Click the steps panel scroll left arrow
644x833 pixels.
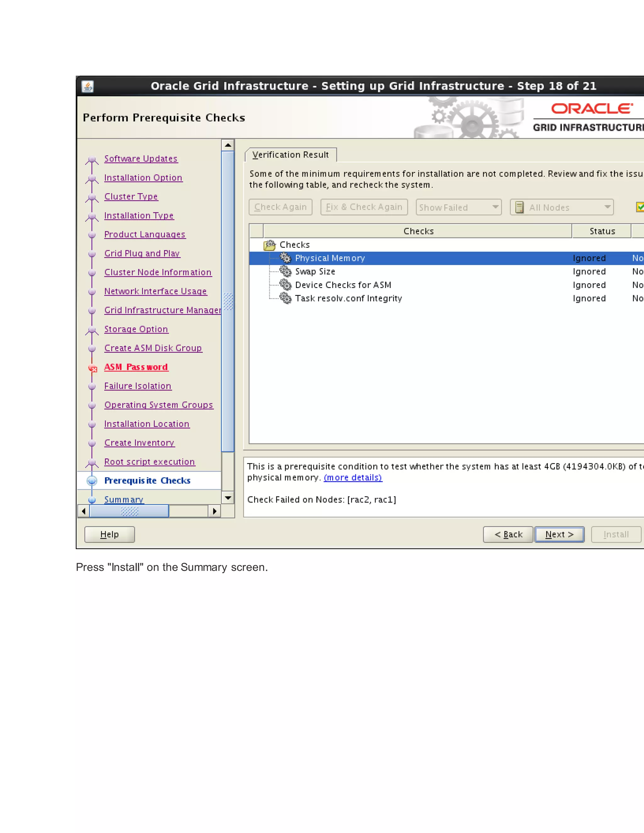click(84, 511)
